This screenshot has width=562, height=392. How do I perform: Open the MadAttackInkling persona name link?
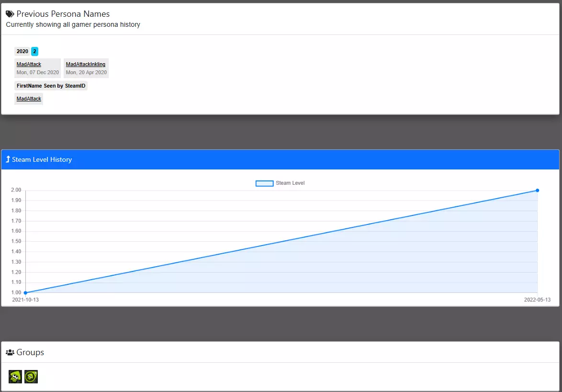tap(86, 64)
